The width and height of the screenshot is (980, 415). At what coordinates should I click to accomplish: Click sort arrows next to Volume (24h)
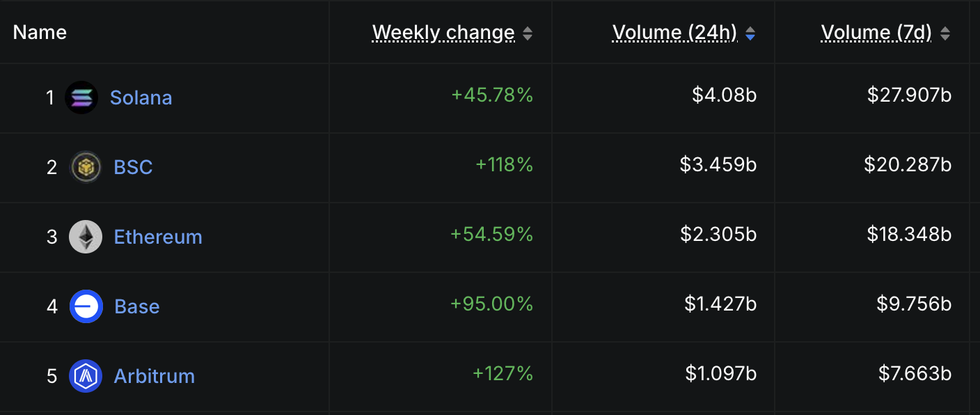click(750, 33)
